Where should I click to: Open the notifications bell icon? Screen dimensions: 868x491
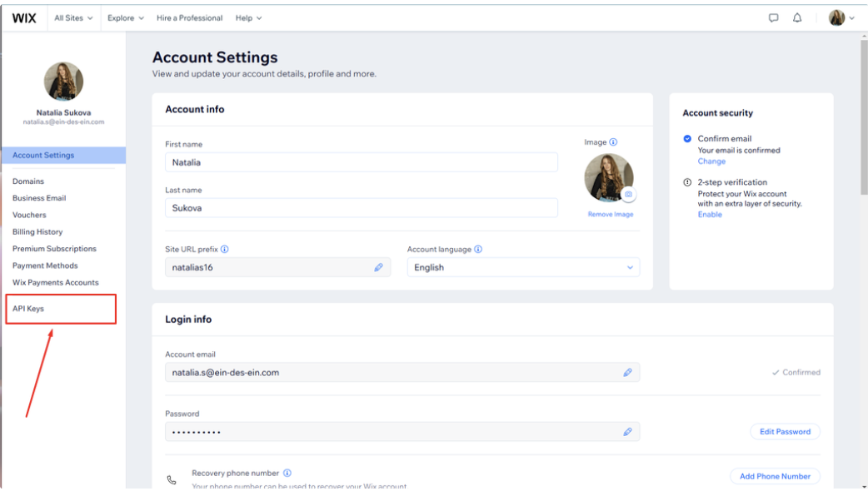[x=797, y=17]
